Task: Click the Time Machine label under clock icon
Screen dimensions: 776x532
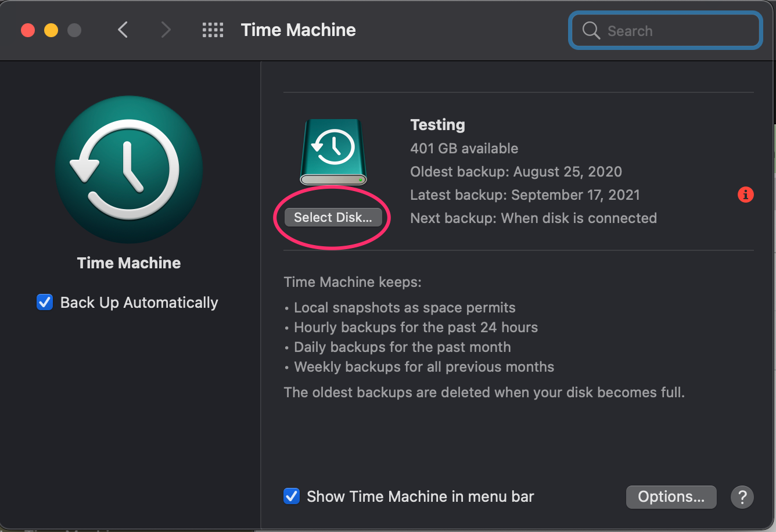Action: pyautogui.click(x=129, y=263)
